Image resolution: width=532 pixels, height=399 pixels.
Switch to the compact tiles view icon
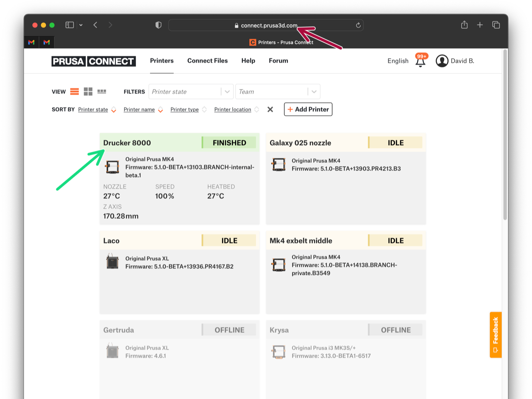pos(102,91)
